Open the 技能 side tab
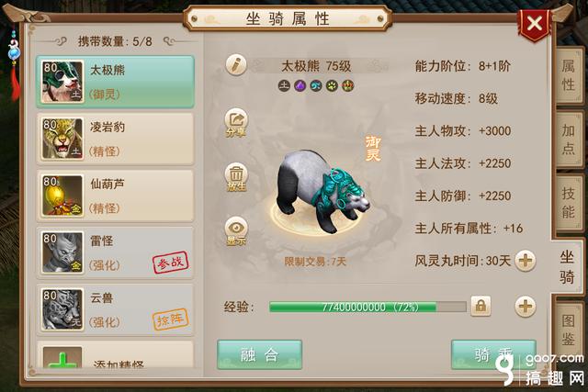The height and width of the screenshot is (392, 588). tap(568, 203)
